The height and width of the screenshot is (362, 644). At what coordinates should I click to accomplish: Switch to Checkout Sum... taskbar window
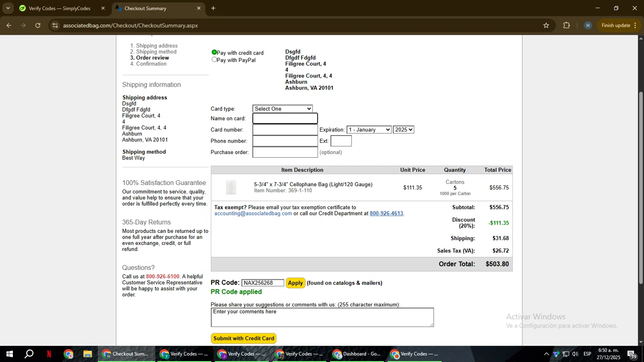click(x=126, y=354)
